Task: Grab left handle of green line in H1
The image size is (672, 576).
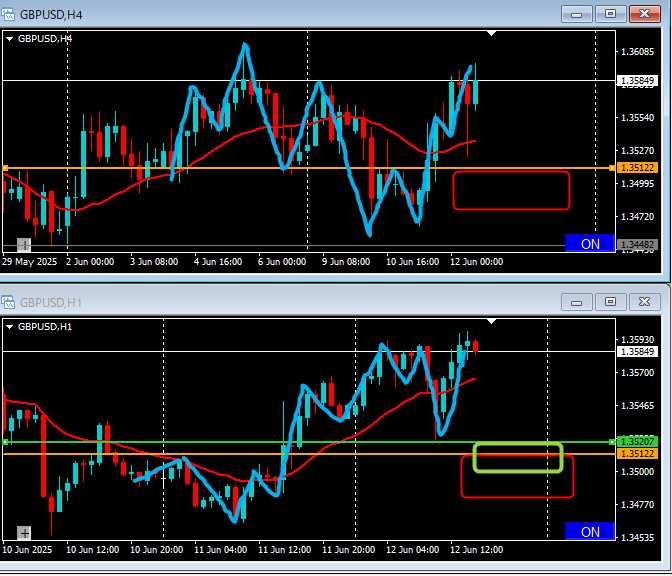Action: click(x=5, y=442)
